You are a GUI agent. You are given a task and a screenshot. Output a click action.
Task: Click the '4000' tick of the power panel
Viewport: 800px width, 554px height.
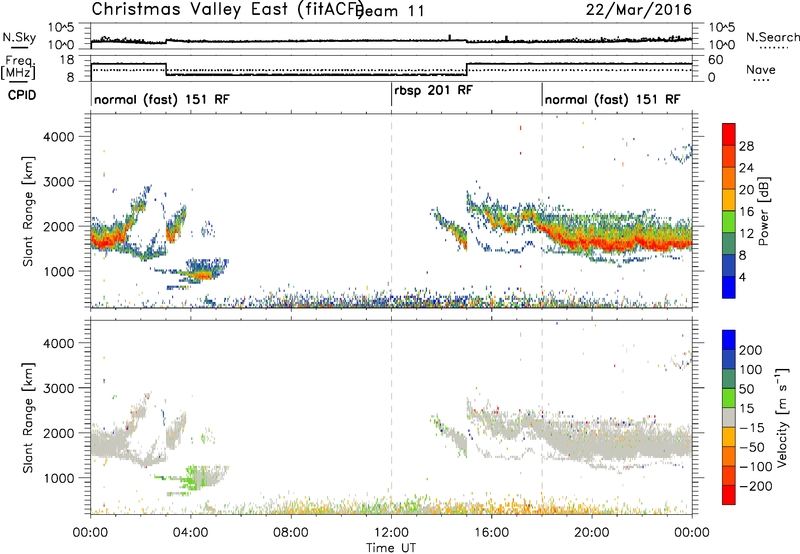59,137
